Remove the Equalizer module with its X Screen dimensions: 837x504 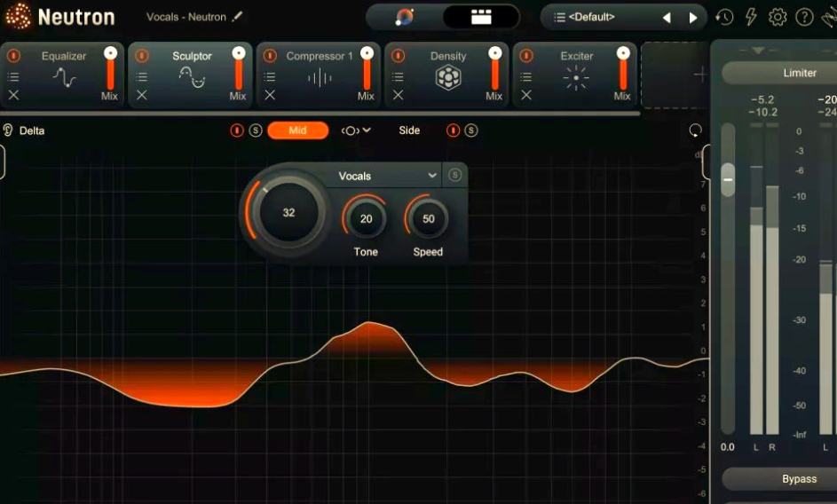(14, 95)
